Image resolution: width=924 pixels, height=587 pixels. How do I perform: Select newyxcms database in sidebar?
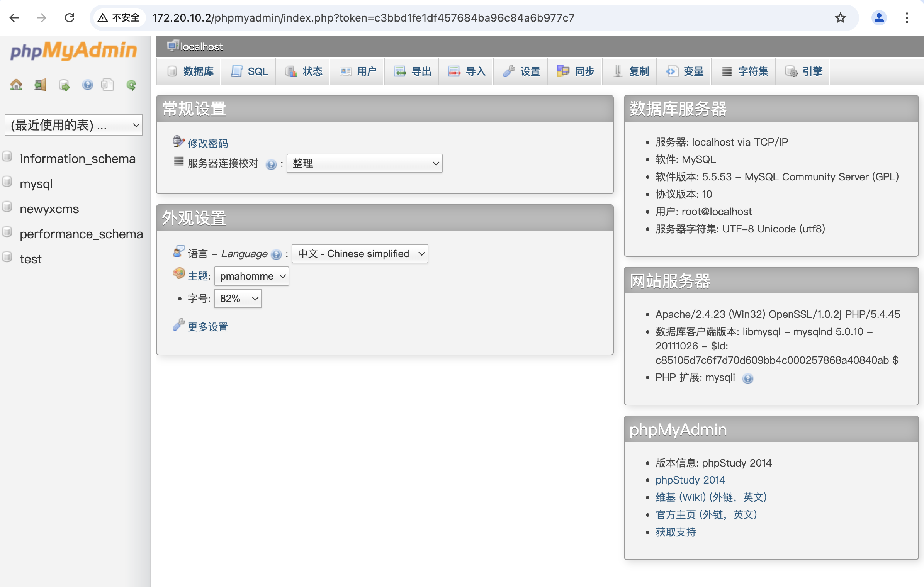click(49, 209)
